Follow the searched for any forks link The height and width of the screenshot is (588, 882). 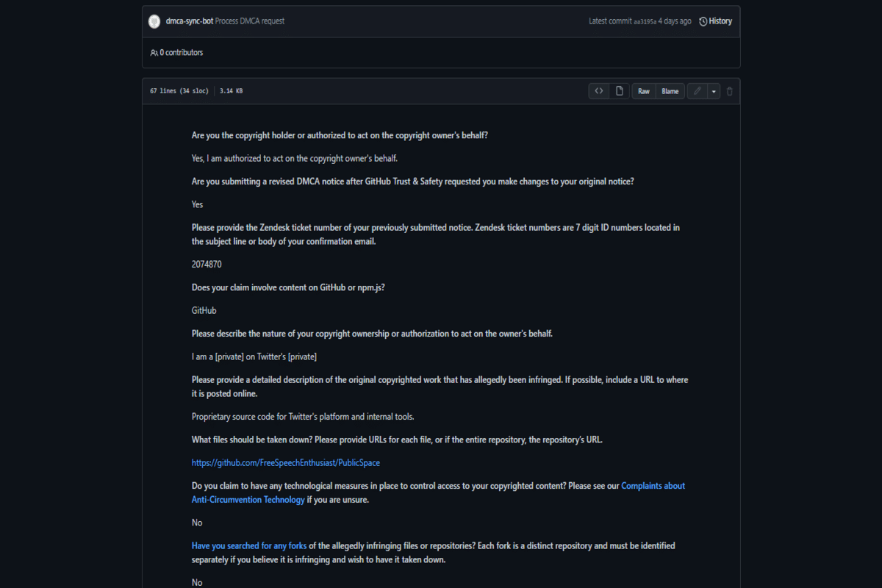(x=249, y=546)
